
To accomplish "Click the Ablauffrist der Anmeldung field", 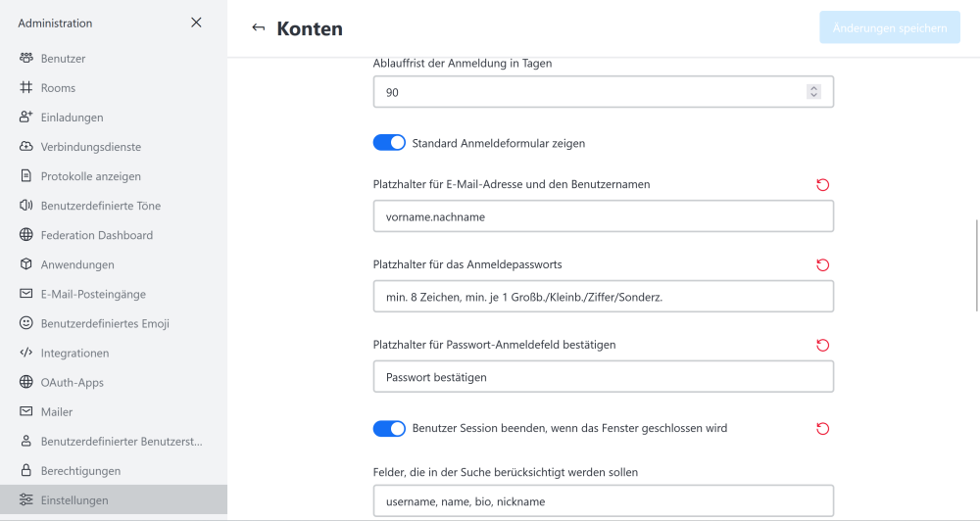I will [603, 92].
